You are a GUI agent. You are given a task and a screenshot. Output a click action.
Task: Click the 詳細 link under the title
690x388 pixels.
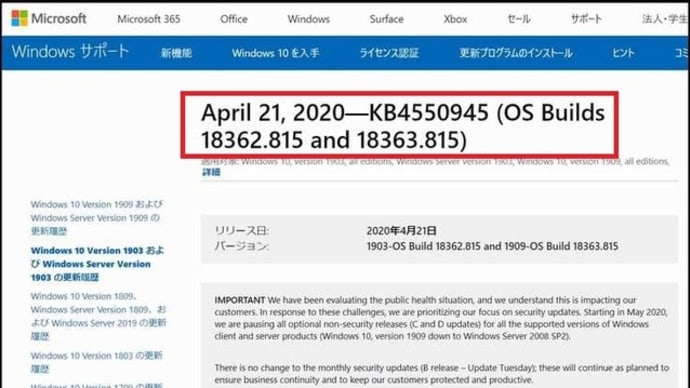(211, 172)
